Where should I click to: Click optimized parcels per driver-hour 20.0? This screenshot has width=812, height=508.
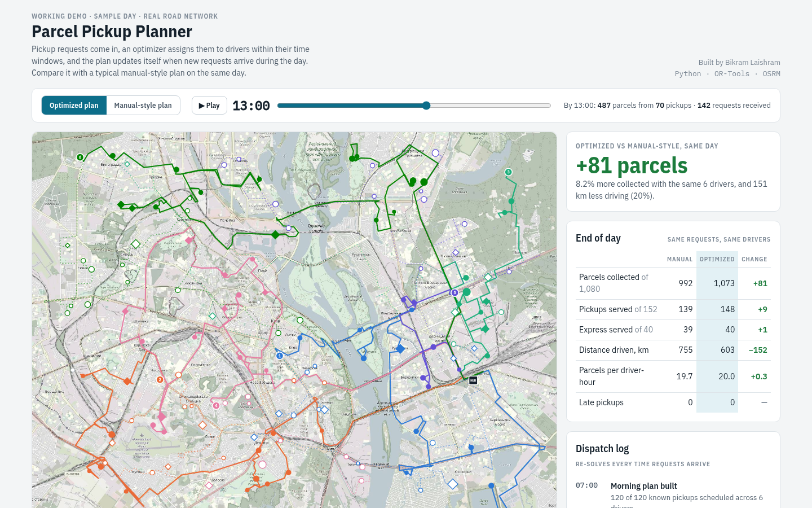pyautogui.click(x=726, y=376)
